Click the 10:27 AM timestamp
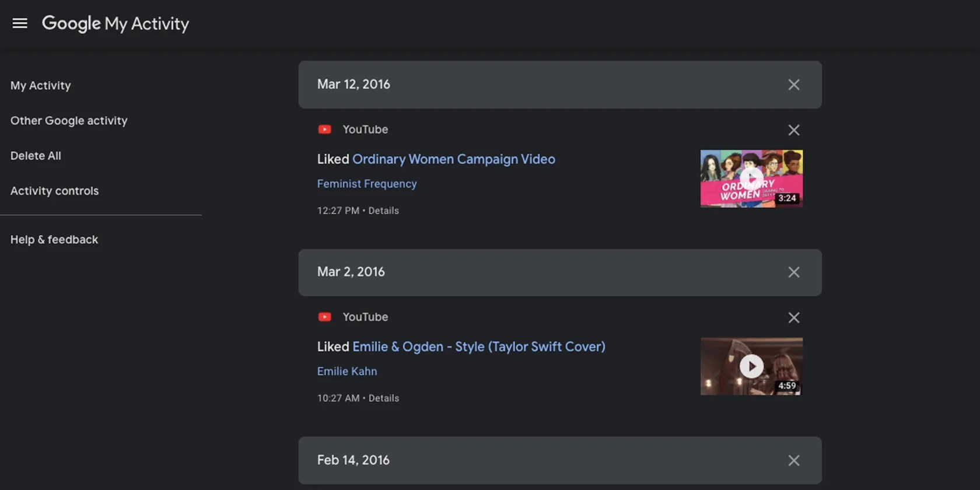 click(x=338, y=398)
